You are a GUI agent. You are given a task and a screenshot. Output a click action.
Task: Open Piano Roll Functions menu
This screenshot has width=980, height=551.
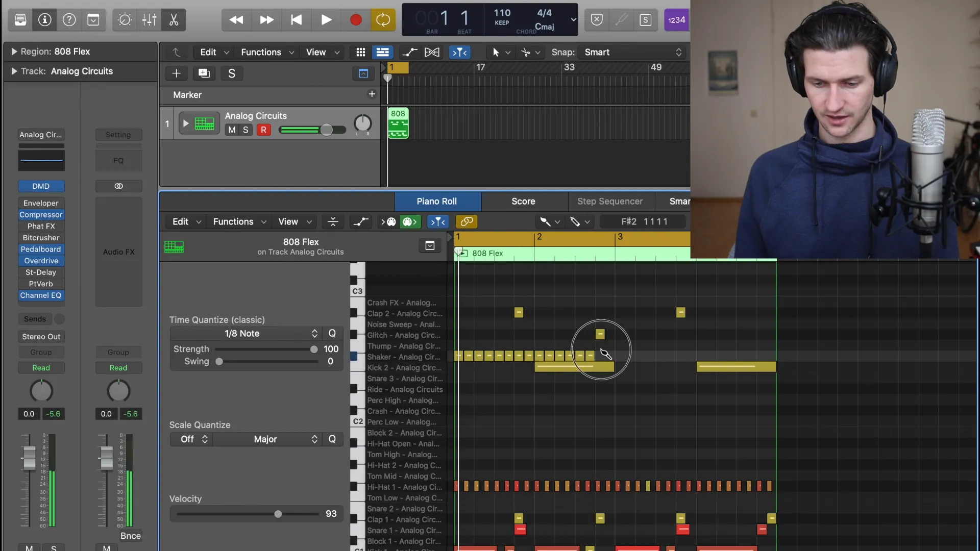pos(239,221)
